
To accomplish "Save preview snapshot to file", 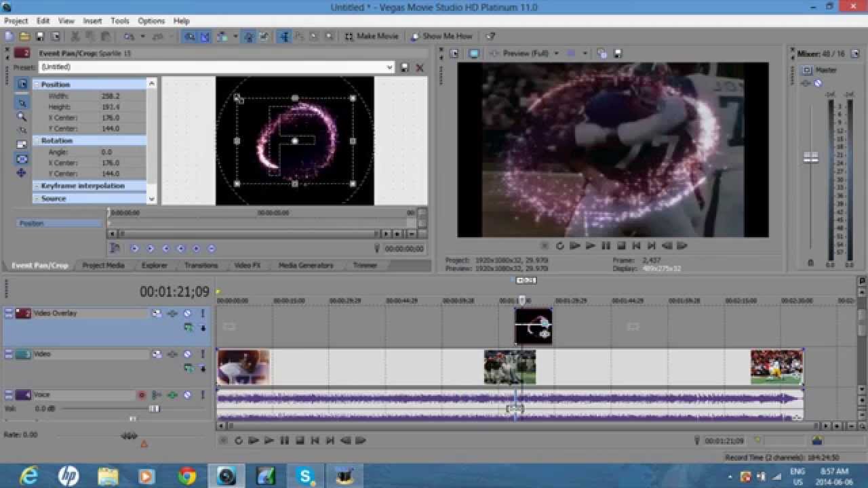I will point(618,53).
